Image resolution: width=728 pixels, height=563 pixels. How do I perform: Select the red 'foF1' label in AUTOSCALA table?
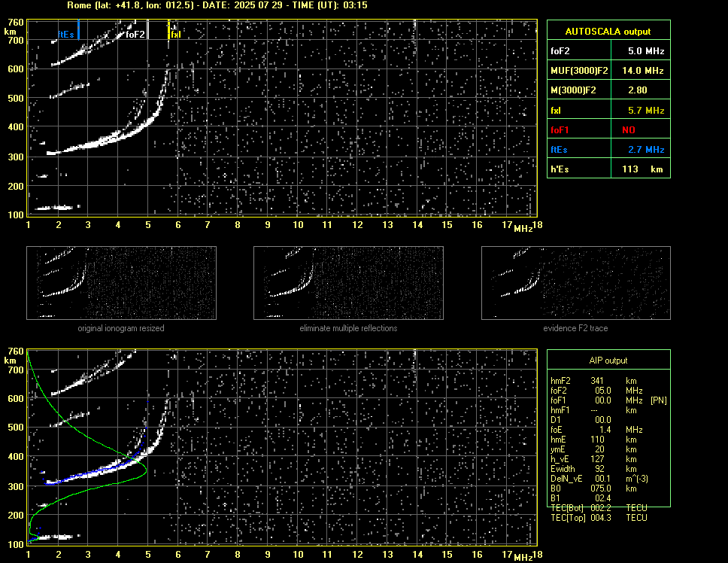560,130
